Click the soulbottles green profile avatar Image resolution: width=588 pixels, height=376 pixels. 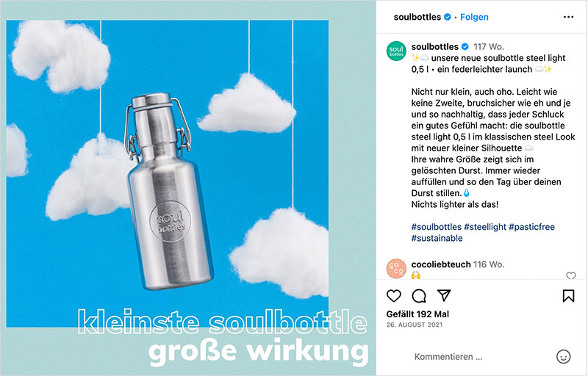[x=396, y=51]
